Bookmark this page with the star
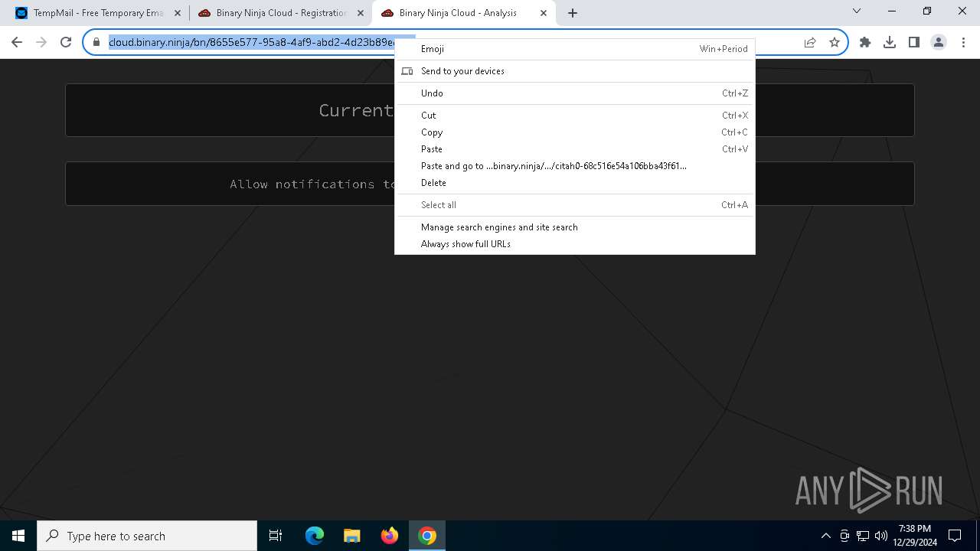This screenshot has height=551, width=980. pos(835,43)
